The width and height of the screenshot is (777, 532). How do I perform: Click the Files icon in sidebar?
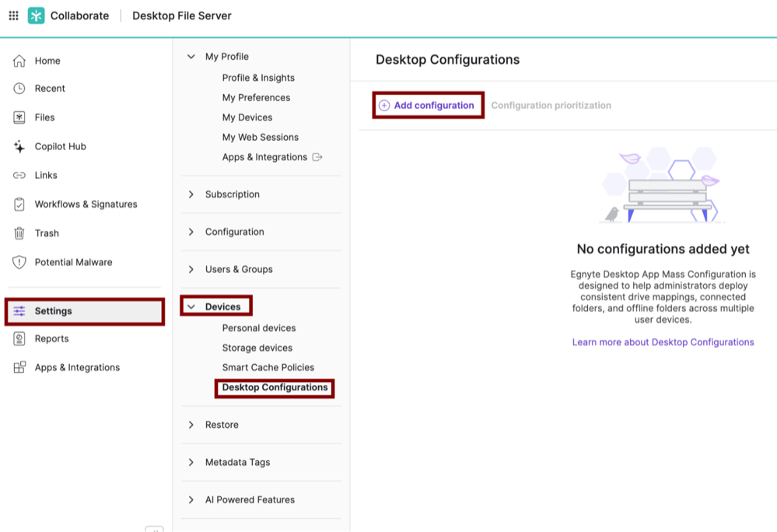[x=19, y=117]
